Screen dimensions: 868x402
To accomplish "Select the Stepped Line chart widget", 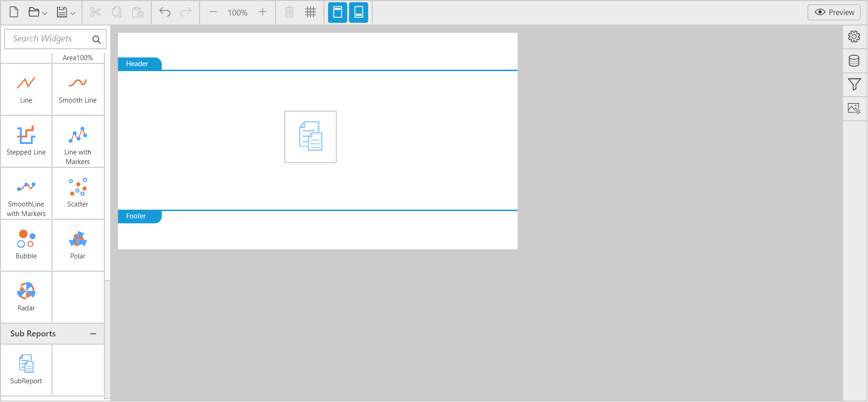I will coord(26,141).
